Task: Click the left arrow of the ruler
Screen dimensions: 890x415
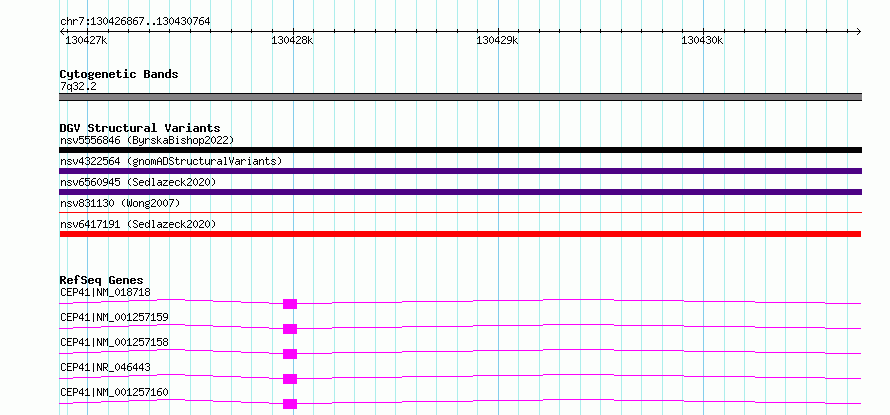Action: tap(62, 31)
